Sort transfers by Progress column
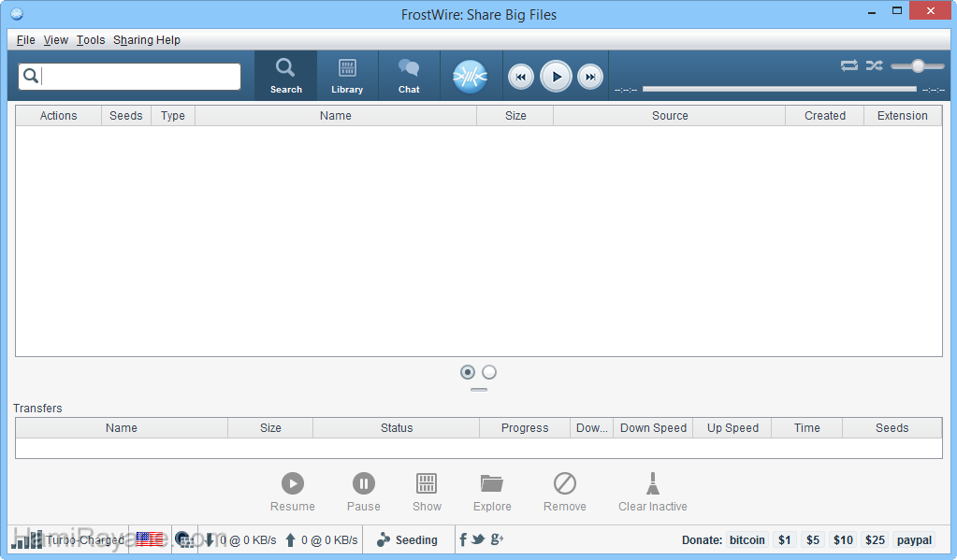The image size is (957, 560). coord(525,428)
